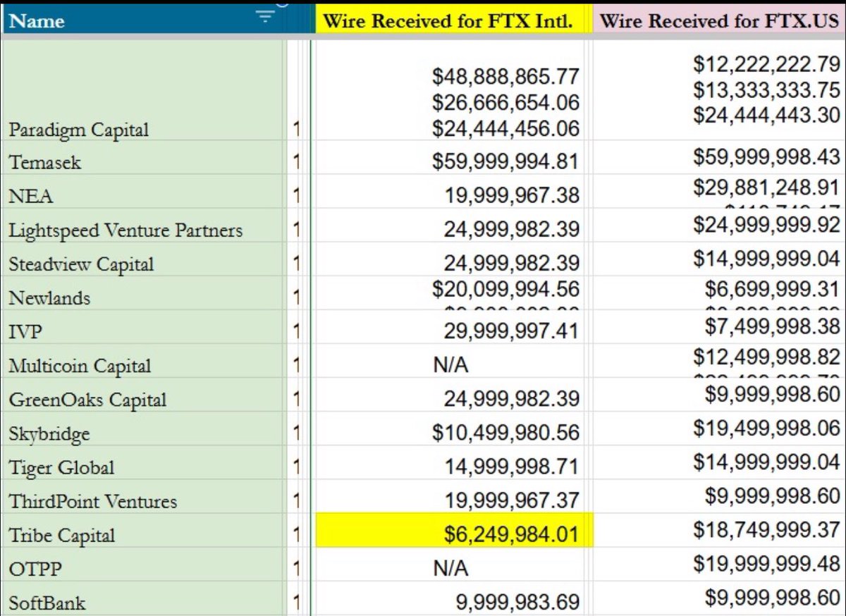Click Tiger Global's FTX.US amount $14,999,999.04
The image size is (846, 616).
coord(766,461)
